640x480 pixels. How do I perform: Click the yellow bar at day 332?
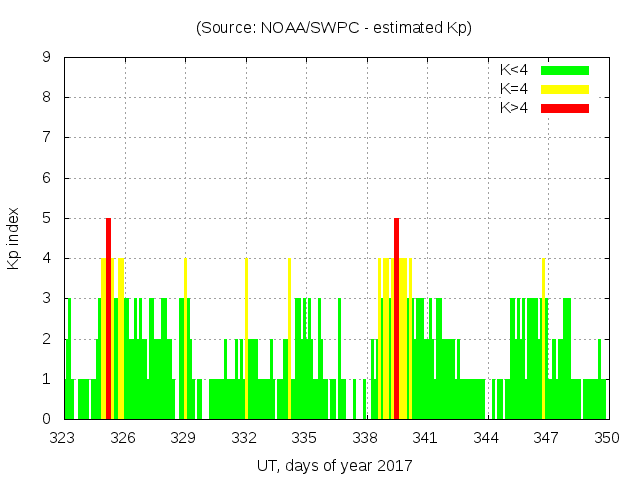pos(246,338)
